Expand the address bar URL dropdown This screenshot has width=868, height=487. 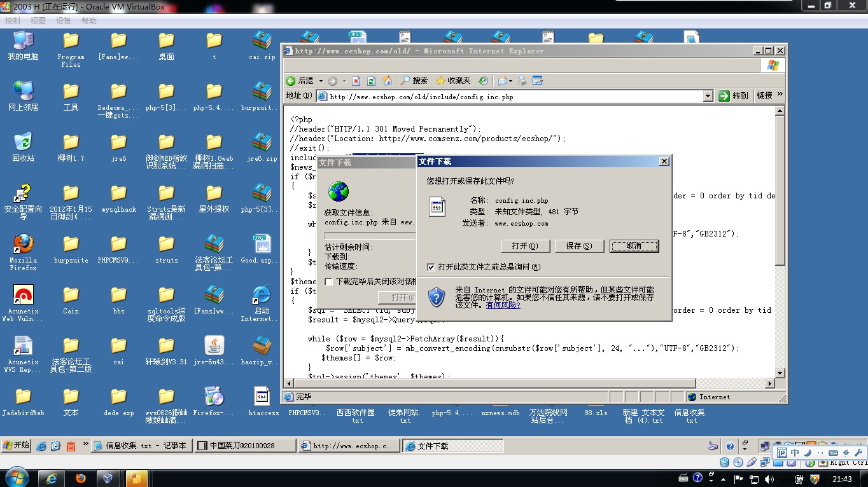708,96
